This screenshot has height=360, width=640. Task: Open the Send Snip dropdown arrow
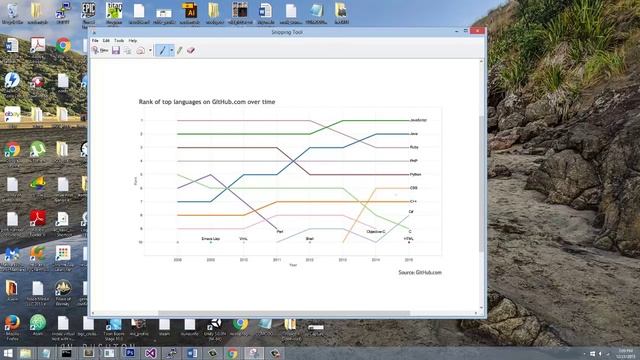click(150, 51)
